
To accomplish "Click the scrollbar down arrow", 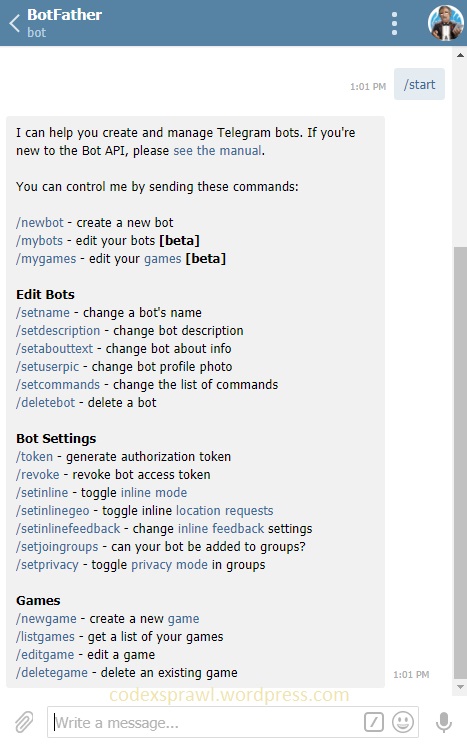I will click(x=460, y=687).
